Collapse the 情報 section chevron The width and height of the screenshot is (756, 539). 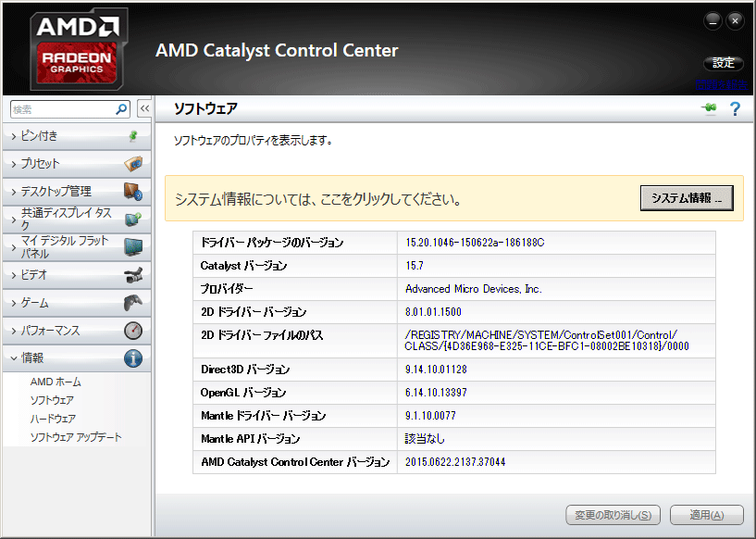point(14,358)
